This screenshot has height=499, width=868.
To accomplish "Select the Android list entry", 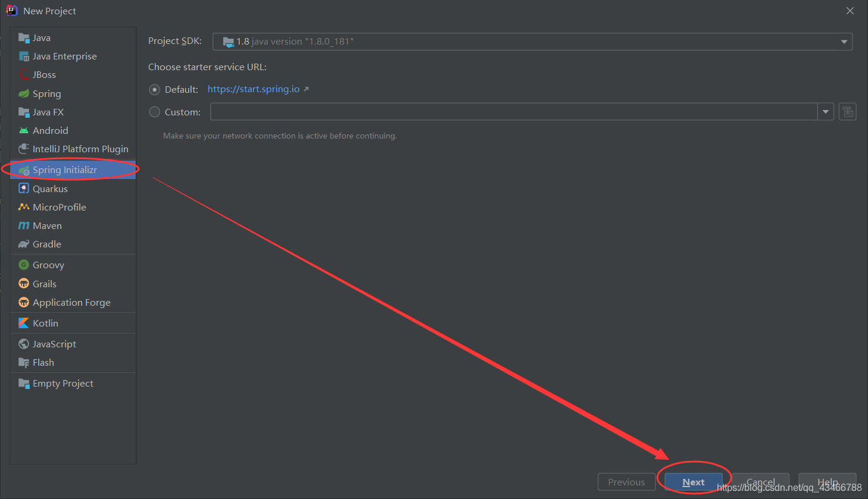I will click(73, 131).
